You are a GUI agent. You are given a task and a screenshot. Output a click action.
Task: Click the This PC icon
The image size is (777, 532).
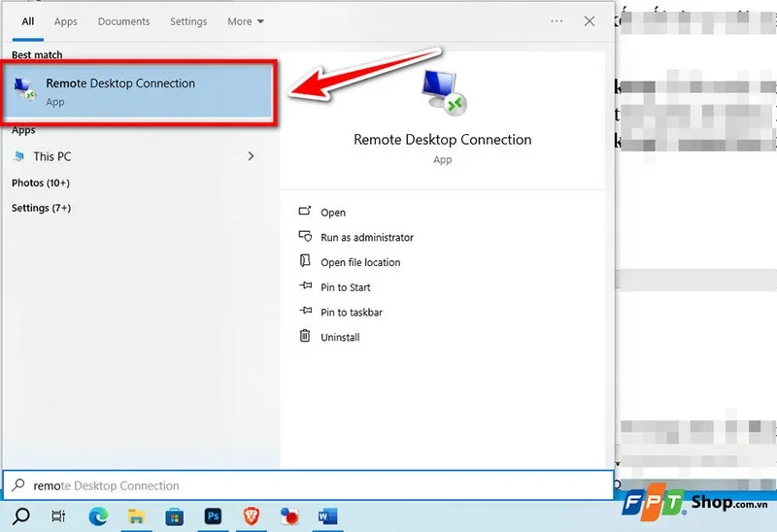point(18,156)
